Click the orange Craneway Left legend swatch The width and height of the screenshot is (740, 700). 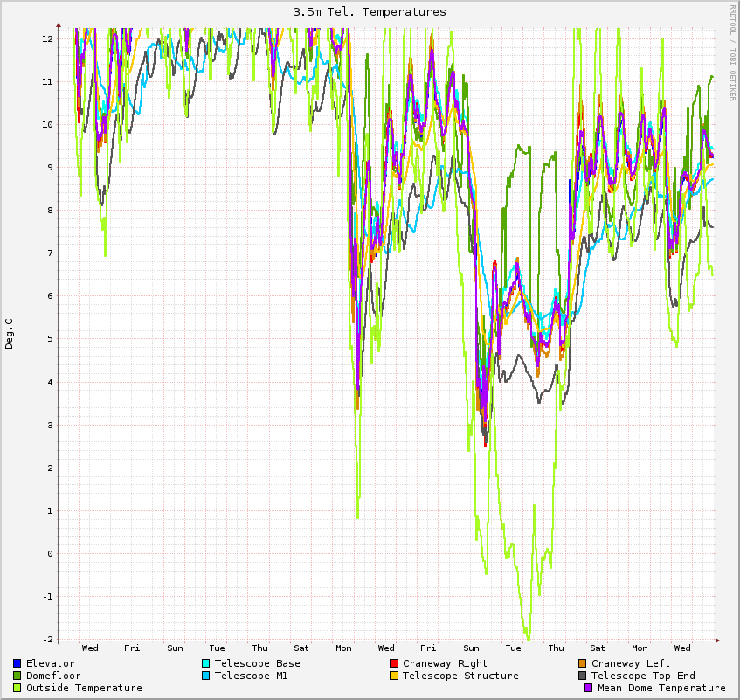click(x=583, y=663)
